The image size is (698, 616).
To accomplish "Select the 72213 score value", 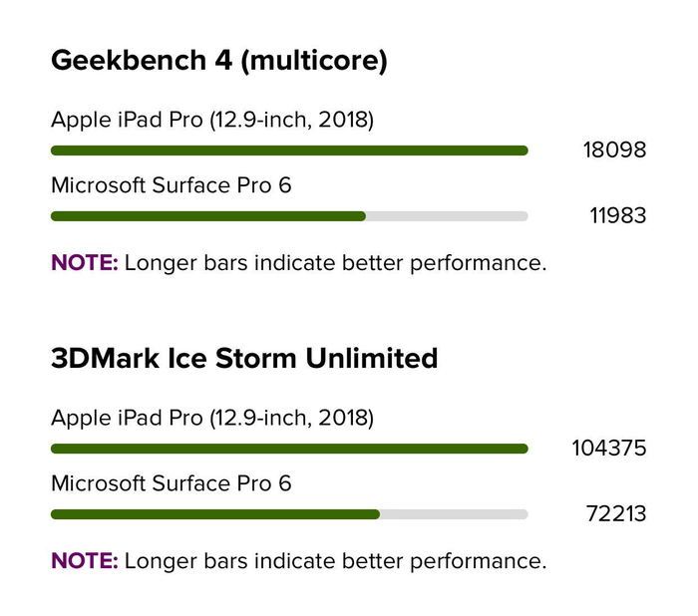I will (614, 514).
